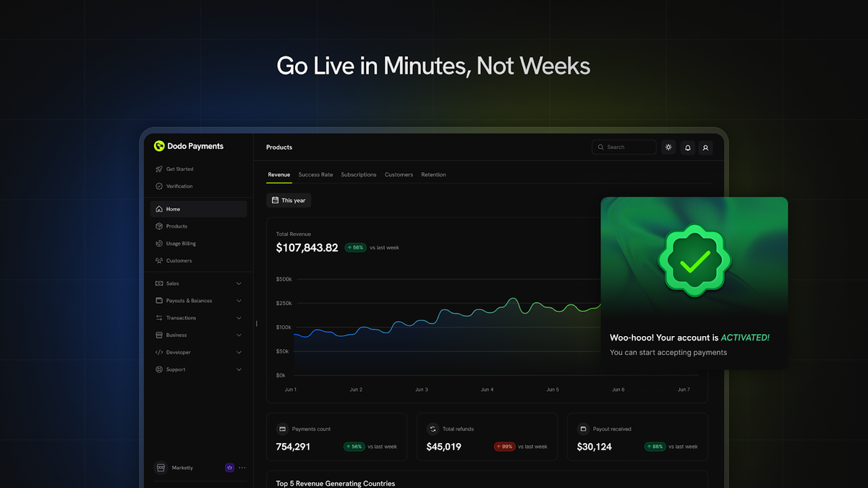Image resolution: width=868 pixels, height=488 pixels.
Task: Open the user profile icon
Action: point(706,147)
